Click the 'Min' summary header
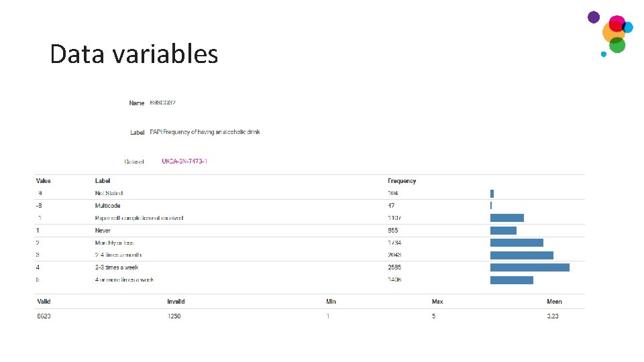This screenshot has height=362, width=644. (331, 301)
